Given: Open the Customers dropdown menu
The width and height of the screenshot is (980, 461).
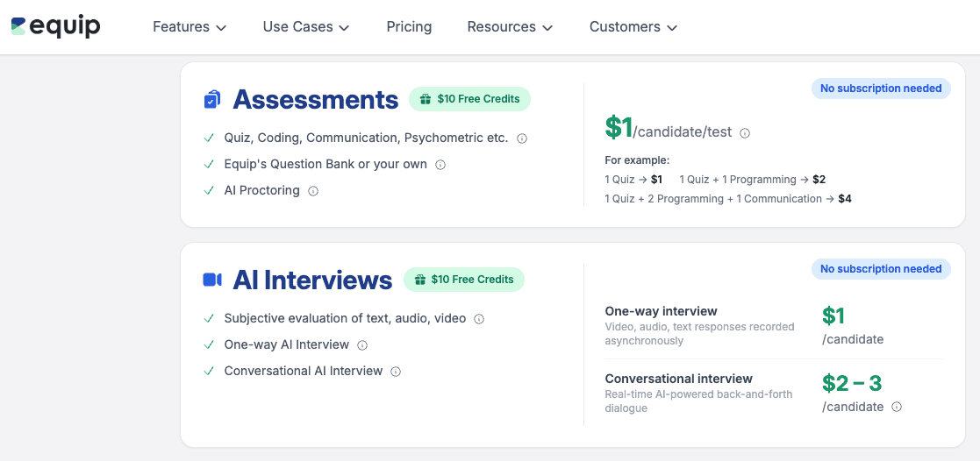Looking at the screenshot, I should 633,27.
